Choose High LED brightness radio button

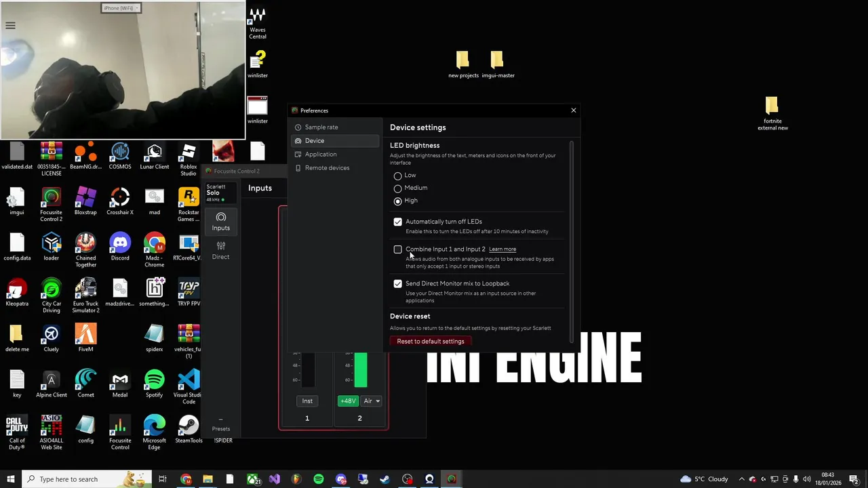pyautogui.click(x=398, y=201)
